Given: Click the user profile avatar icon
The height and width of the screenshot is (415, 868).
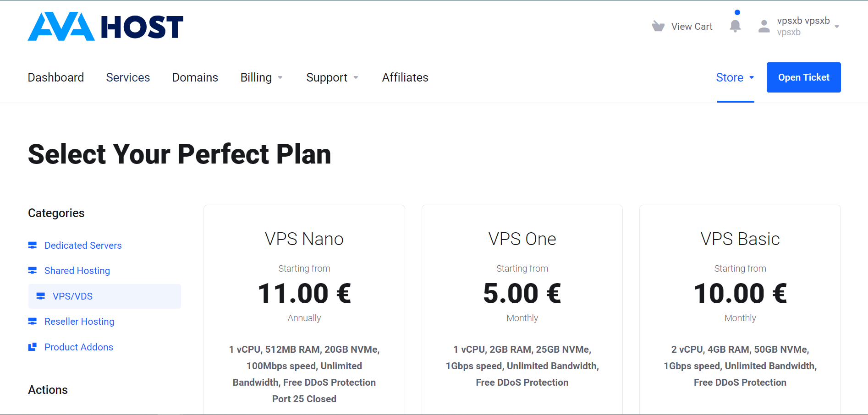Looking at the screenshot, I should point(764,26).
